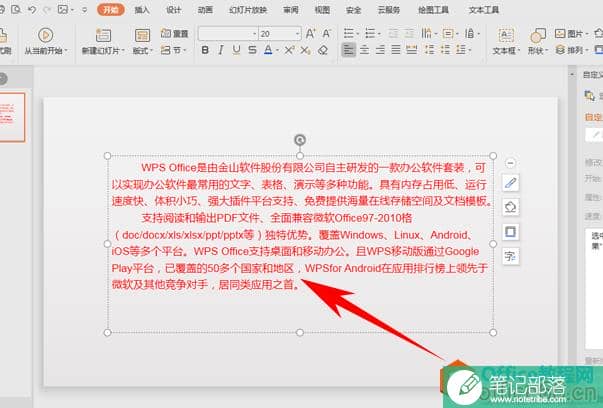Select highlighted left-align paragraph button
Viewport: 603px width, 408px height.
[x=349, y=50]
